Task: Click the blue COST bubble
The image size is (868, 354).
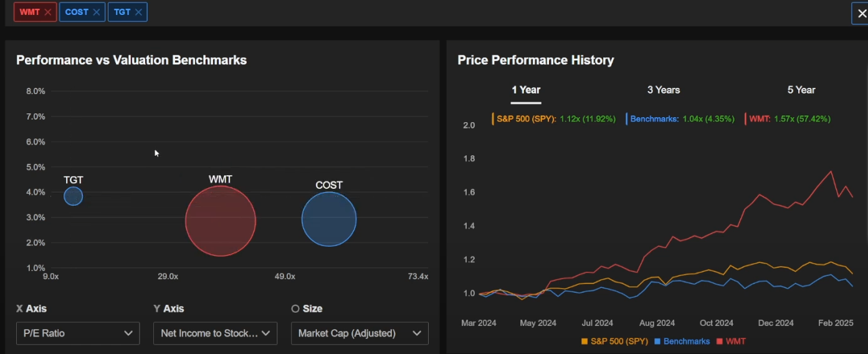Action: tap(329, 219)
